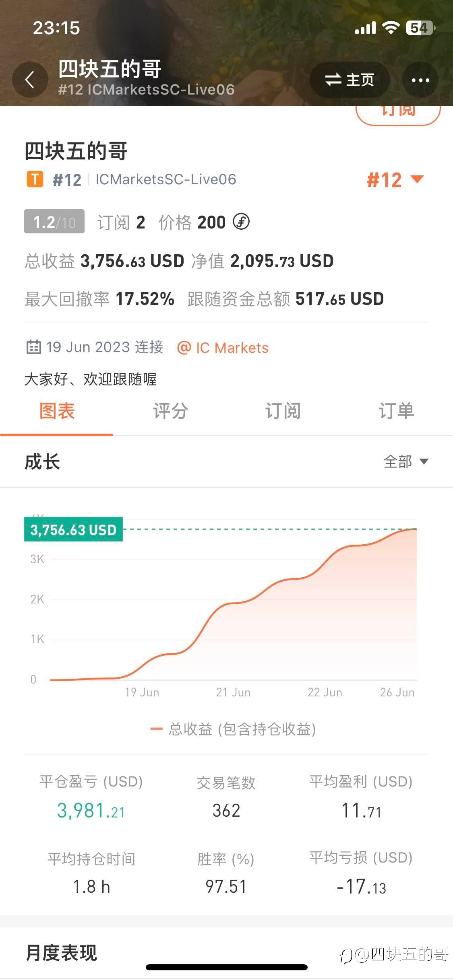Switch to the 评分 tab

tap(170, 411)
